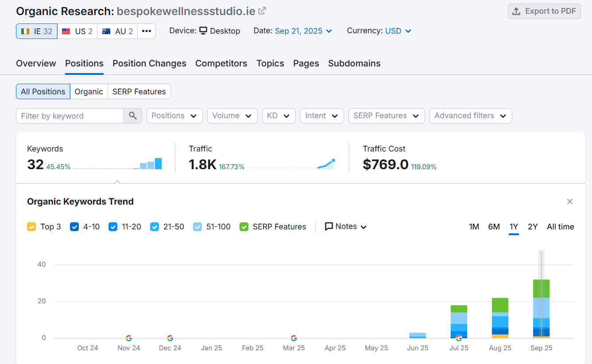Close the Organic Keywords Trend panel
The height and width of the screenshot is (364, 592).
[570, 201]
